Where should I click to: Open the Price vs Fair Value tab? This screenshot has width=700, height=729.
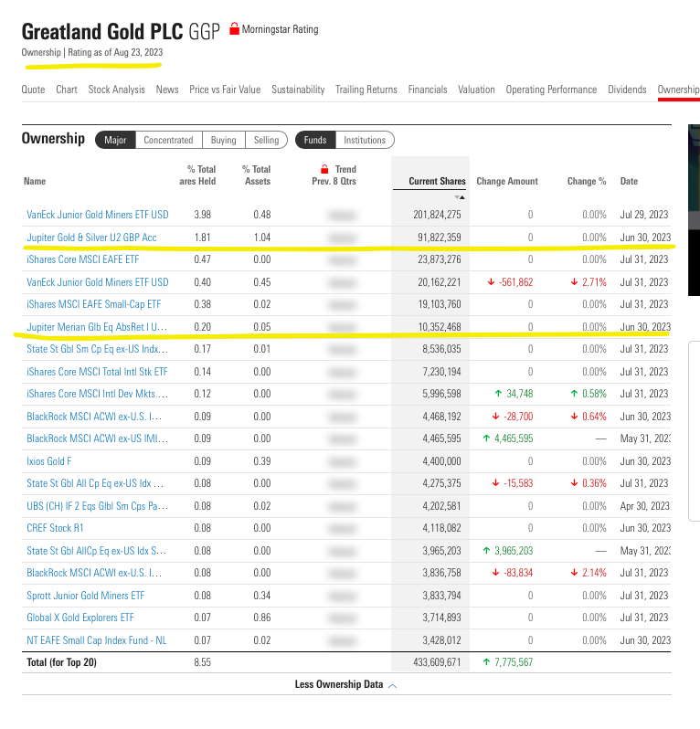click(225, 90)
